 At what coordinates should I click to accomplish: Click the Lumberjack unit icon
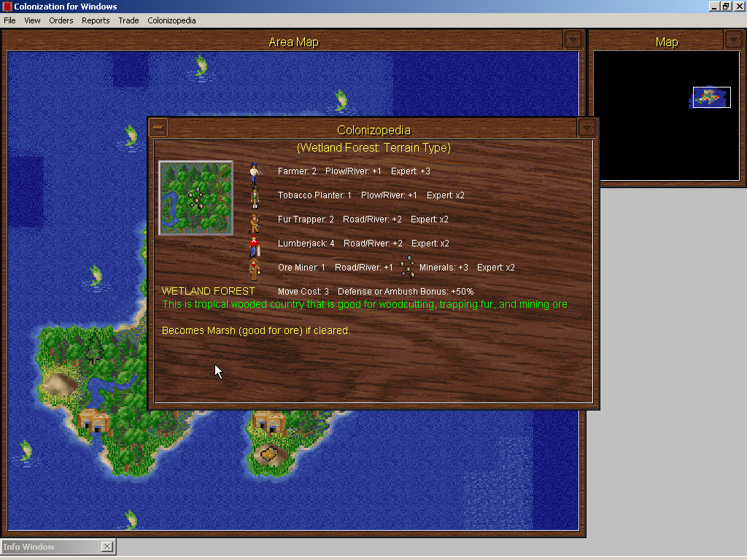255,246
